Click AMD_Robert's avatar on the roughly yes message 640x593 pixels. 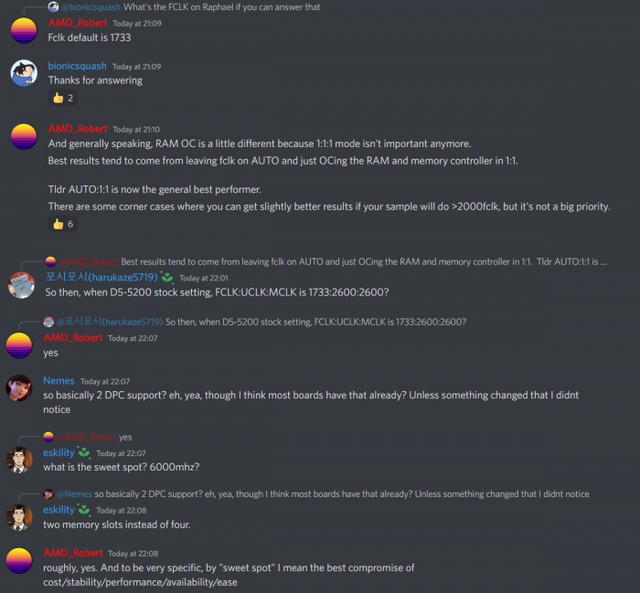19,561
